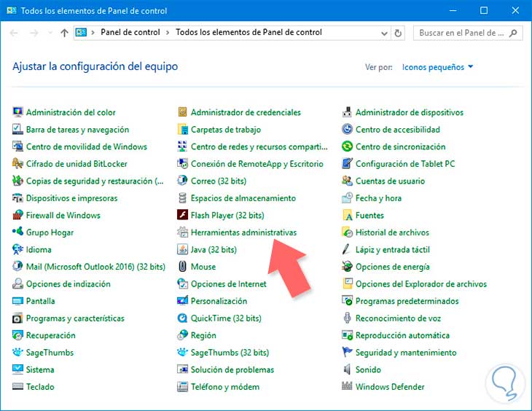Click chevron after Panel de control breadcrumb

tap(168, 33)
